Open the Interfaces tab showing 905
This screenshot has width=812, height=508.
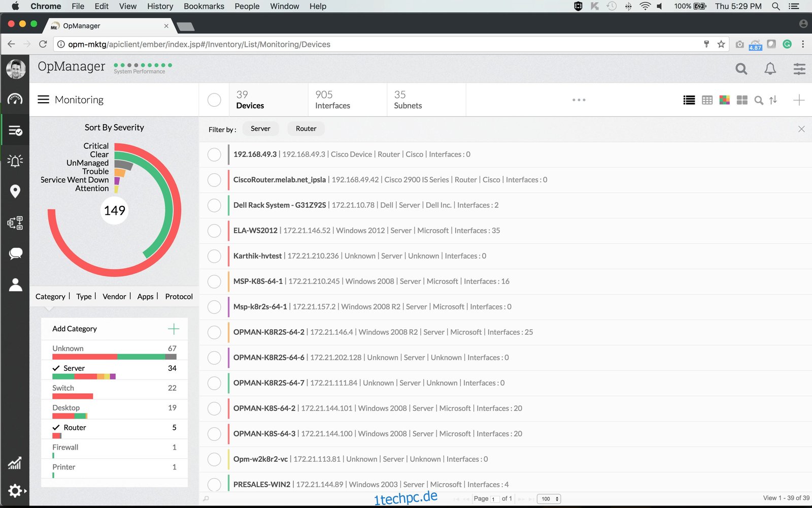pyautogui.click(x=348, y=100)
